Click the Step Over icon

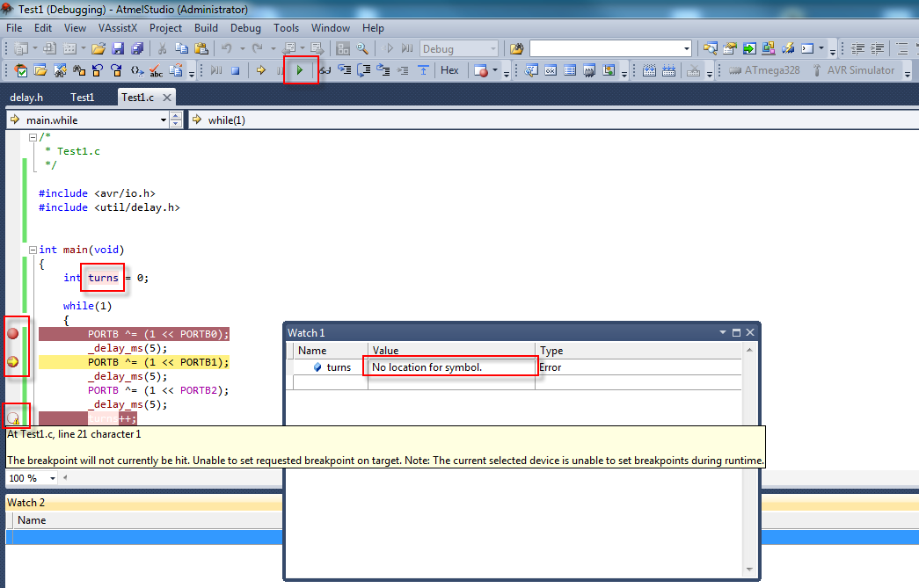(363, 70)
